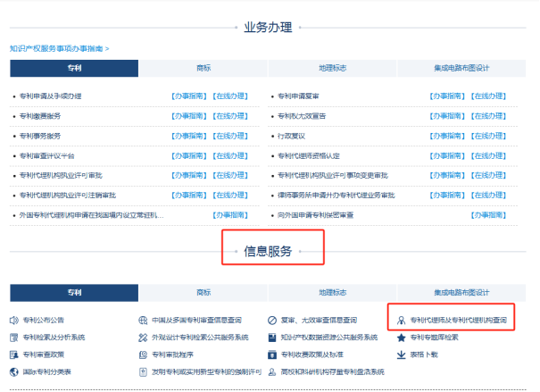Click the 中国及多国专利审查信息查询 globe icon

pos(143,320)
